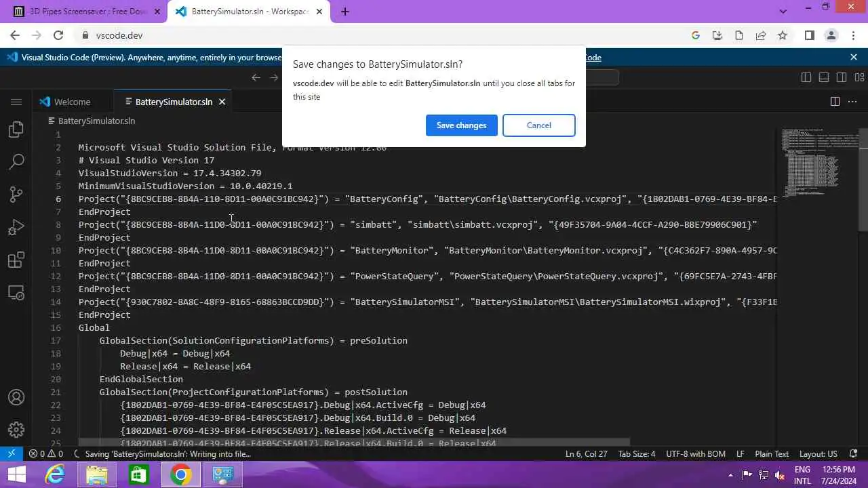Image resolution: width=868 pixels, height=488 pixels.
Task: Click Cancel in the save dialog
Action: tap(539, 125)
